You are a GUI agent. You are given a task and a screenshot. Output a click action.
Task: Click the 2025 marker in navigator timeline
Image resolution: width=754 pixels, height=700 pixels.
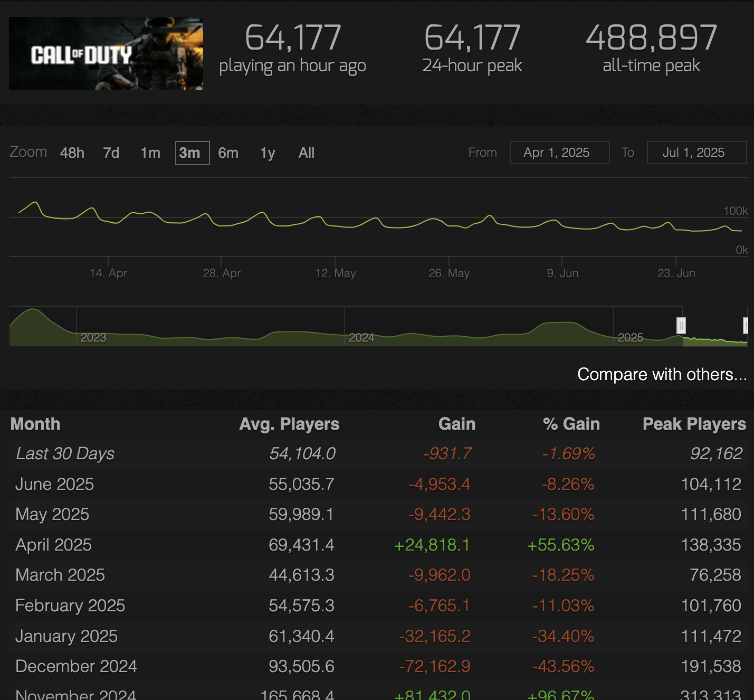click(631, 338)
